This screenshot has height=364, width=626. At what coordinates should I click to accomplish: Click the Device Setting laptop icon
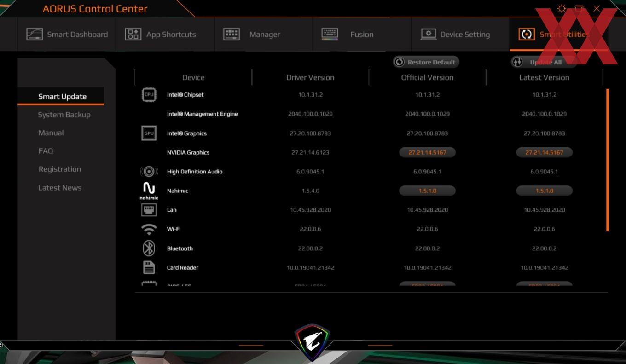pyautogui.click(x=429, y=35)
